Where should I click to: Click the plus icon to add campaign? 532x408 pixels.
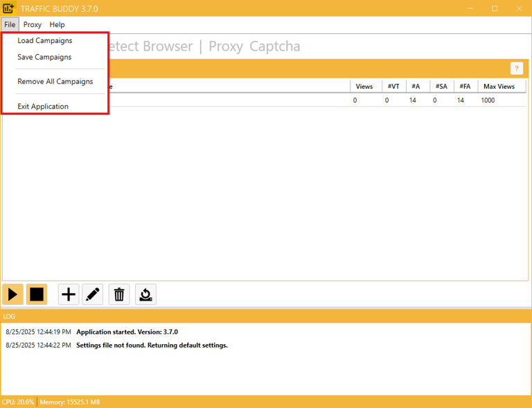(69, 294)
